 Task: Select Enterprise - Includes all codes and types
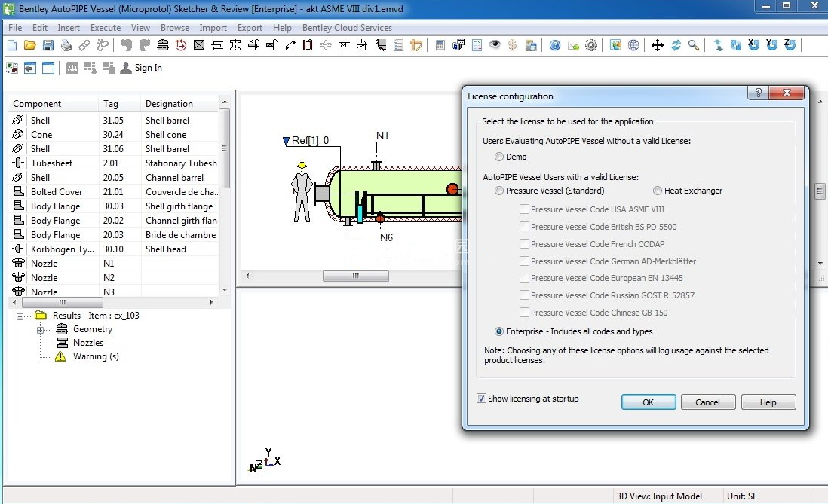499,331
